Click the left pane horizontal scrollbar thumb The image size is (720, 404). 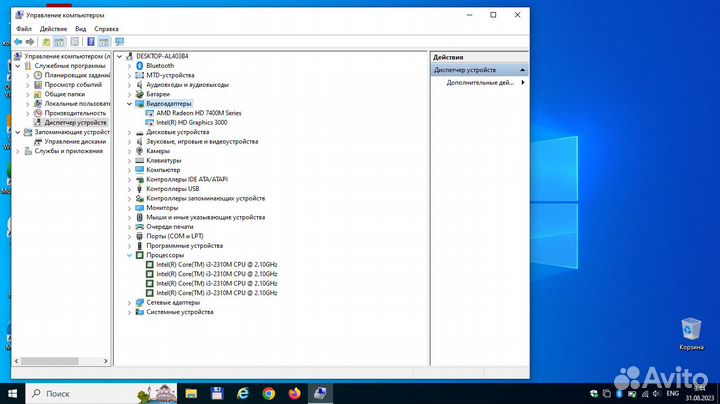click(50, 361)
